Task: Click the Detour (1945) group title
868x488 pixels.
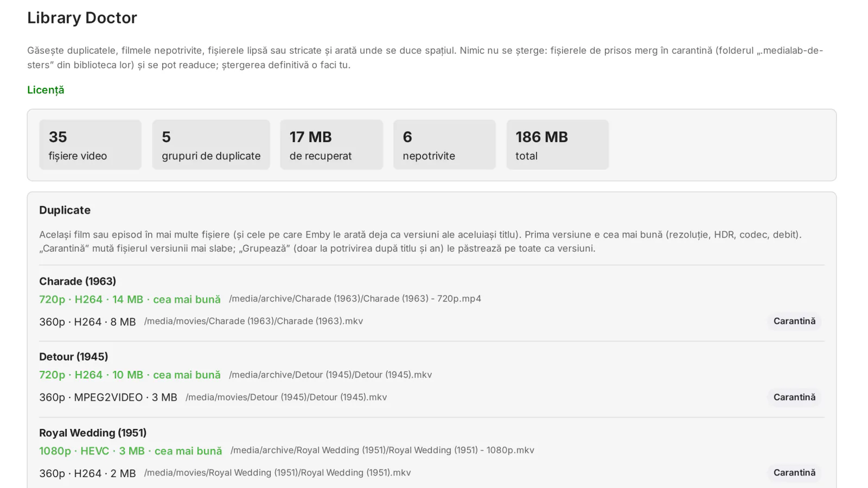Action: pos(74,357)
